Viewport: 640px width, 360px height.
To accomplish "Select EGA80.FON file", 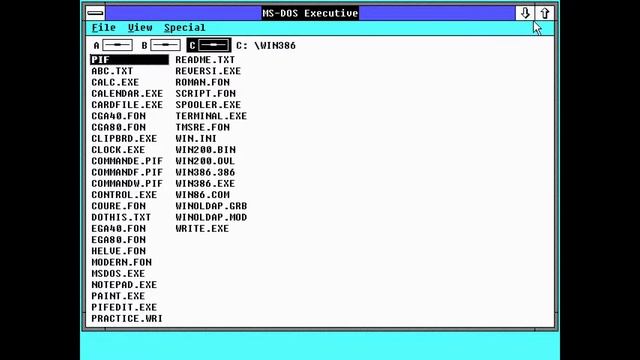I will 118,240.
